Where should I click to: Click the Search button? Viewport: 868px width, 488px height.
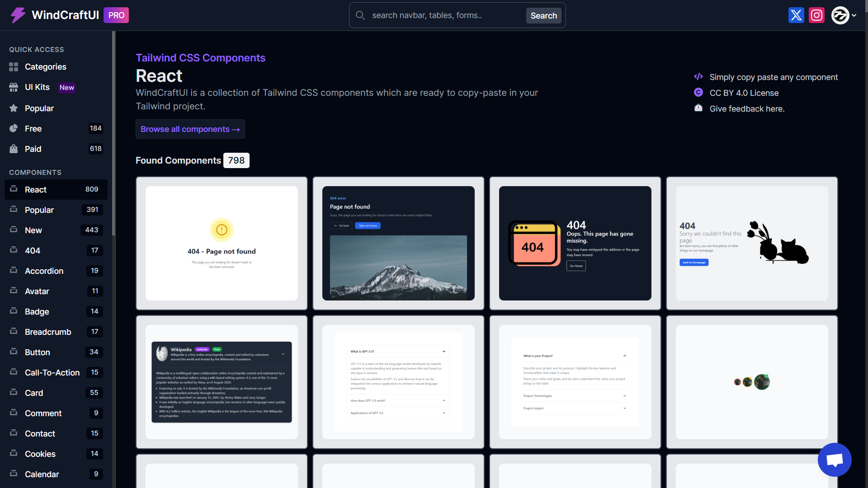[x=543, y=15]
